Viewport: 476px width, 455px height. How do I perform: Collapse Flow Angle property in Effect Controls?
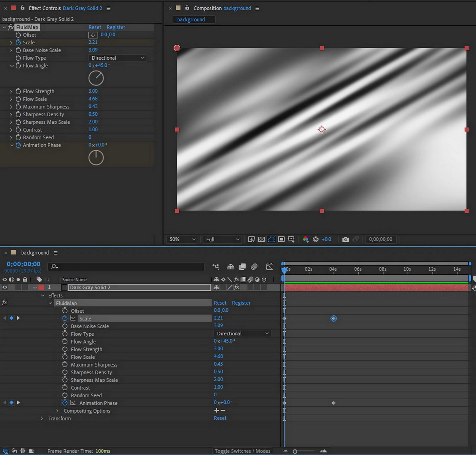(x=11, y=66)
